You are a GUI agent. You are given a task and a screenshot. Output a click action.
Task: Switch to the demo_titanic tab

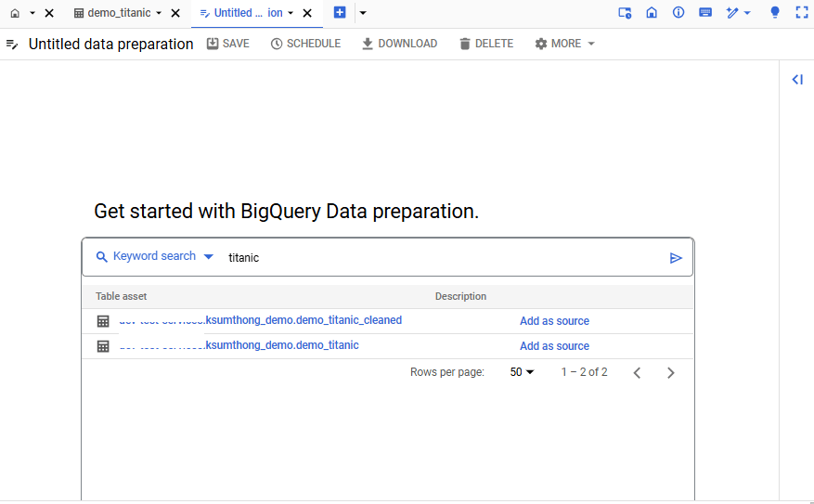pos(118,13)
